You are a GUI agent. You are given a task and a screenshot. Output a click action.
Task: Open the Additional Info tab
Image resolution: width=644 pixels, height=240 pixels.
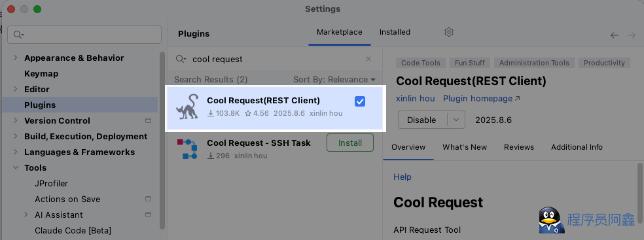(577, 147)
